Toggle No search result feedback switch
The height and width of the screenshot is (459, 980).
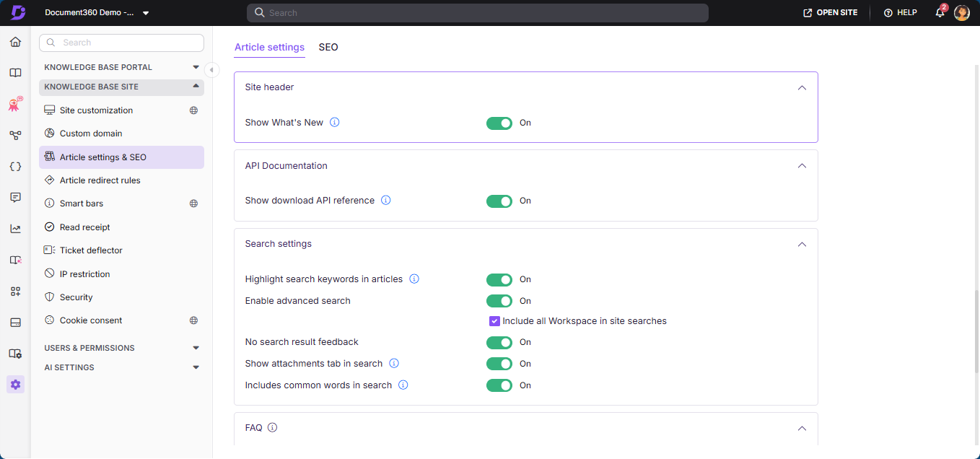tap(499, 342)
